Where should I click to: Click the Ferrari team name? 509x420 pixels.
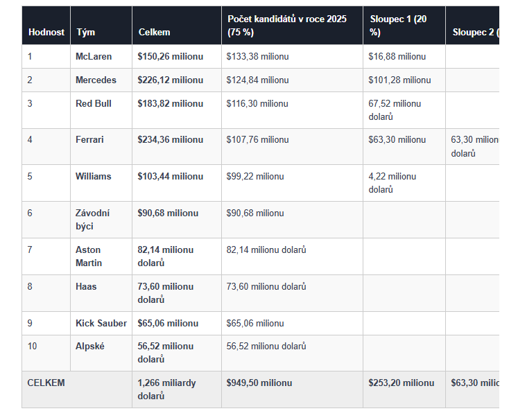coord(89,140)
